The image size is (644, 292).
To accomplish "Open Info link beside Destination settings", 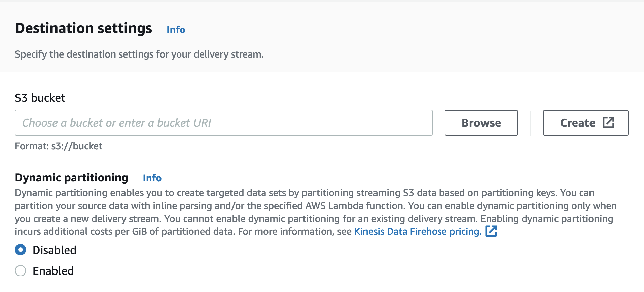I will coord(176,30).
